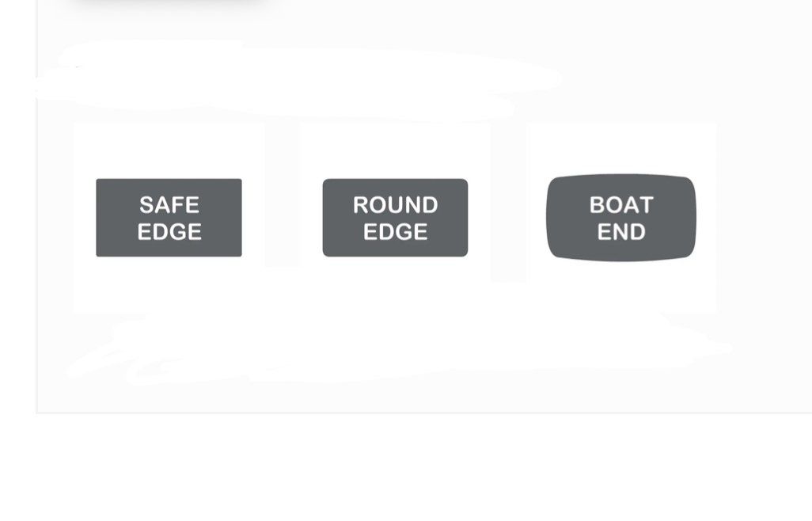Choose the Round Edge option tile

click(x=395, y=218)
